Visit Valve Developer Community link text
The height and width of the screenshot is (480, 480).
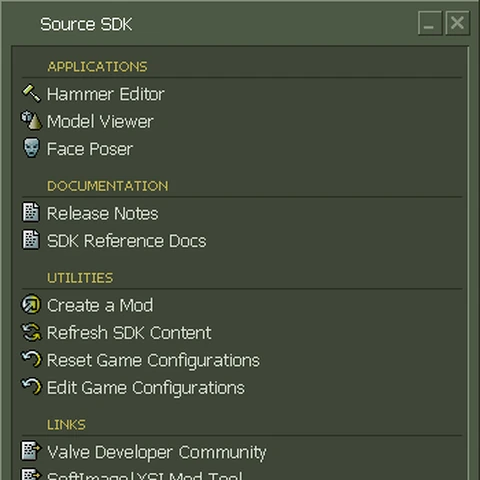click(x=157, y=452)
